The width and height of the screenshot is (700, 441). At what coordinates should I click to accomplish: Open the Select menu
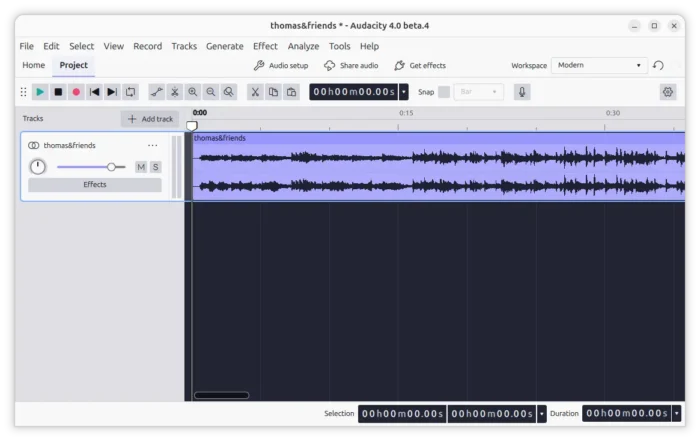81,46
